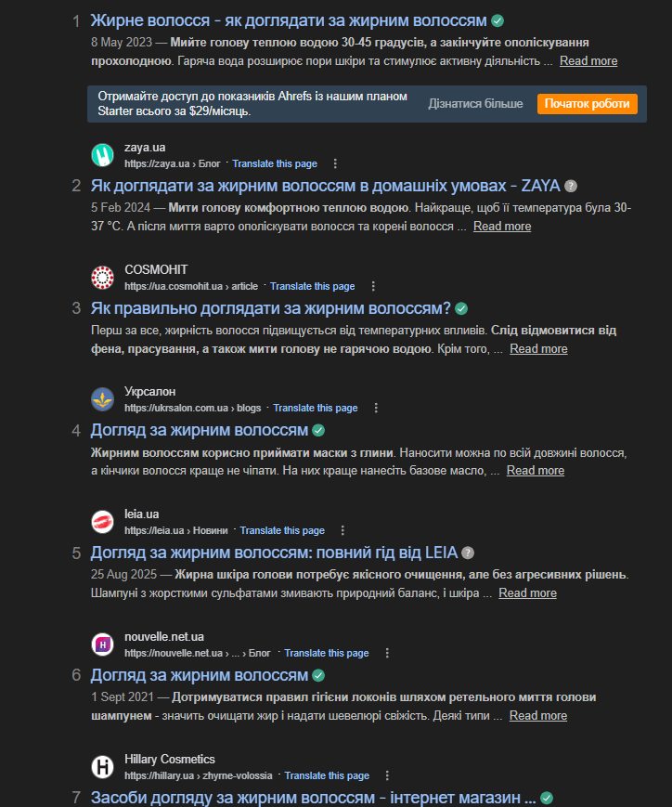This screenshot has width=672, height=807.
Task: Open three-dot menu for zaya.ua result
Action: [335, 163]
